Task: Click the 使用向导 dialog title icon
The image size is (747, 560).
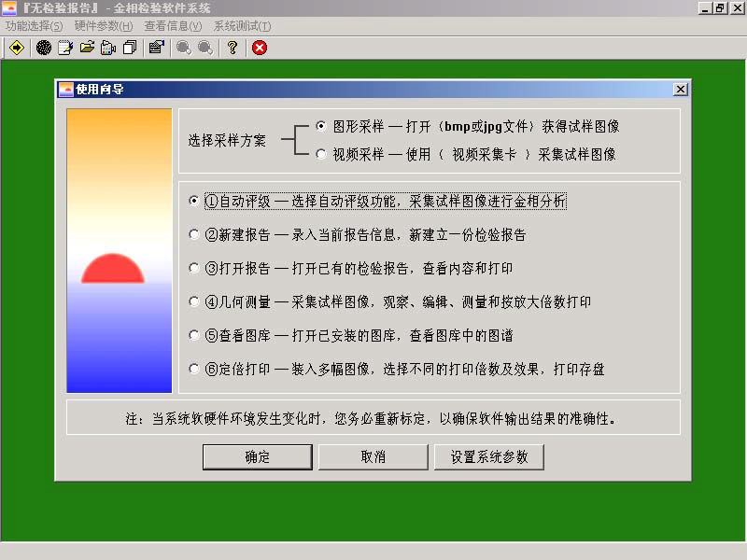Action: (x=65, y=89)
